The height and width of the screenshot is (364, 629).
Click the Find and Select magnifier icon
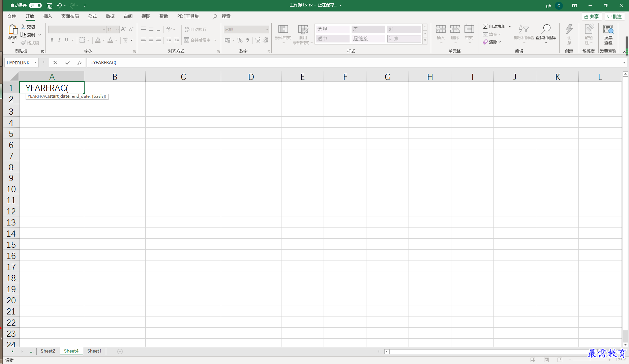545,29
